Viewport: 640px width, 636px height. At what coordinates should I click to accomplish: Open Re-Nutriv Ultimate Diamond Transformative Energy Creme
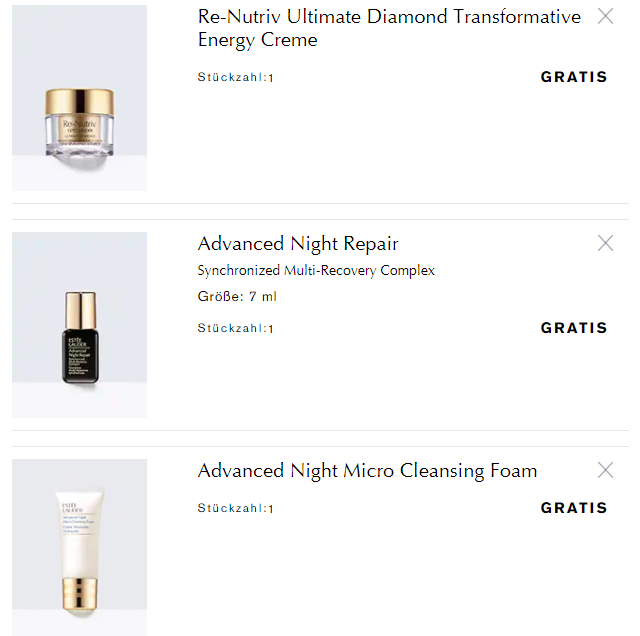tap(389, 28)
